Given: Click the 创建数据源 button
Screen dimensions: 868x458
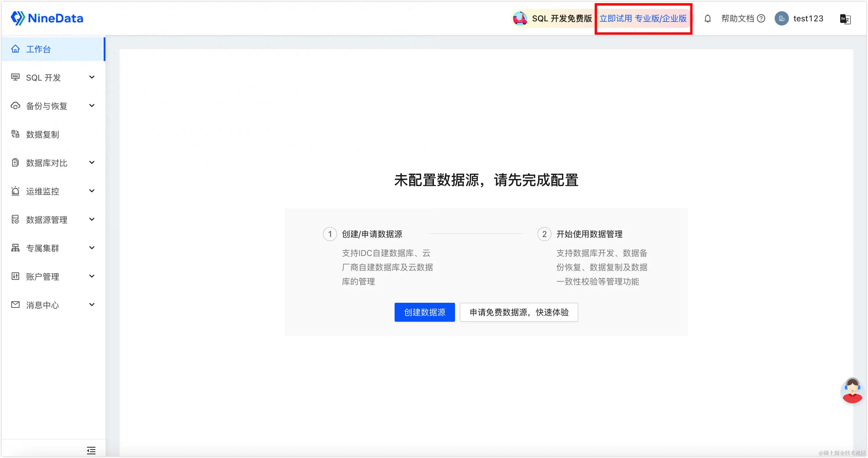Looking at the screenshot, I should 424,312.
